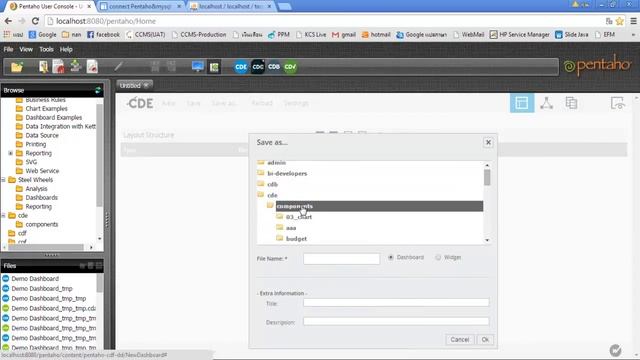Image resolution: width=640 pixels, height=360 pixels.
Task: Select the Data Source folder in Browse
Action: pyautogui.click(x=42, y=136)
